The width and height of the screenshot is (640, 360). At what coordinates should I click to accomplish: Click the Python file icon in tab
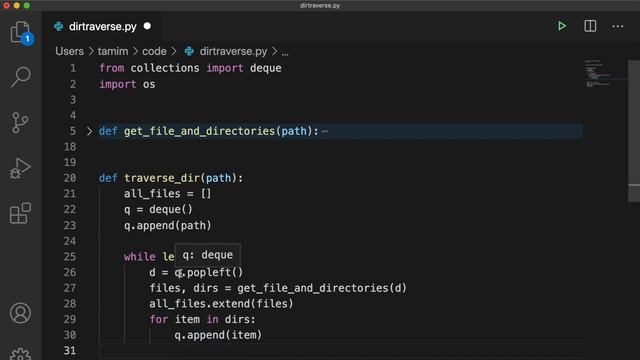point(59,27)
